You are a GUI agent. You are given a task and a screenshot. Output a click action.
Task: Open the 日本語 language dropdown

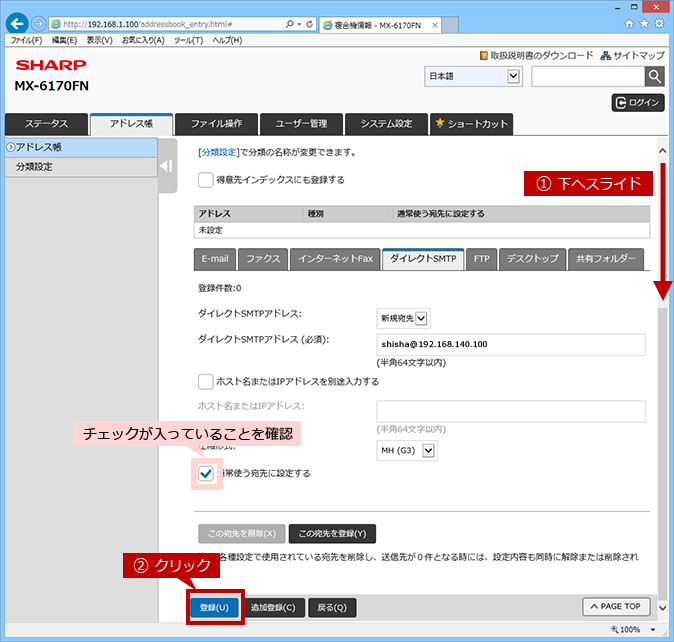tap(473, 76)
